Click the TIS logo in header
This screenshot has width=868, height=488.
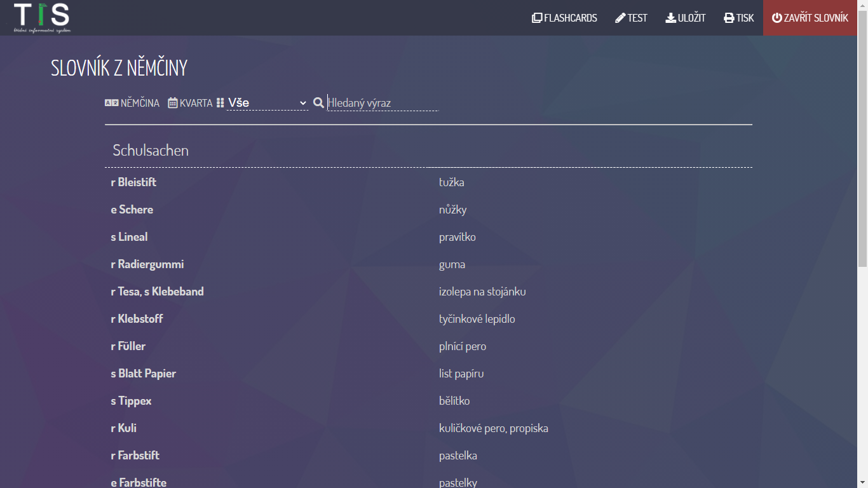42,18
